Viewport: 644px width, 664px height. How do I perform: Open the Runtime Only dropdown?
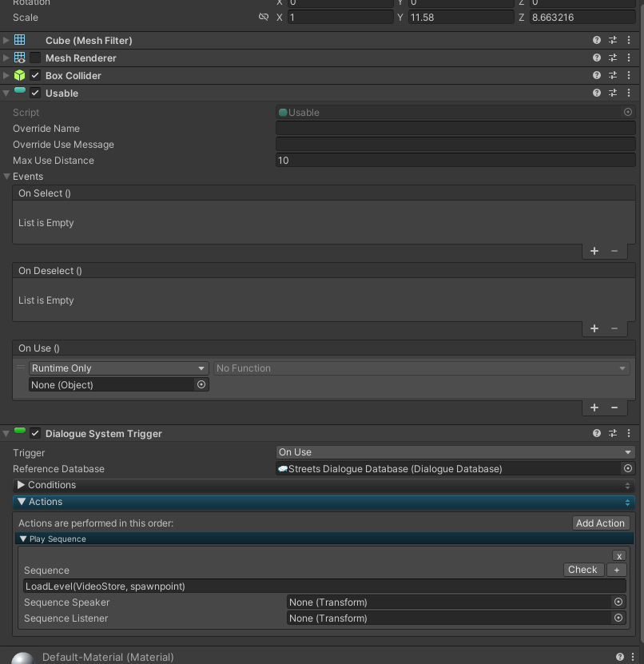(118, 368)
